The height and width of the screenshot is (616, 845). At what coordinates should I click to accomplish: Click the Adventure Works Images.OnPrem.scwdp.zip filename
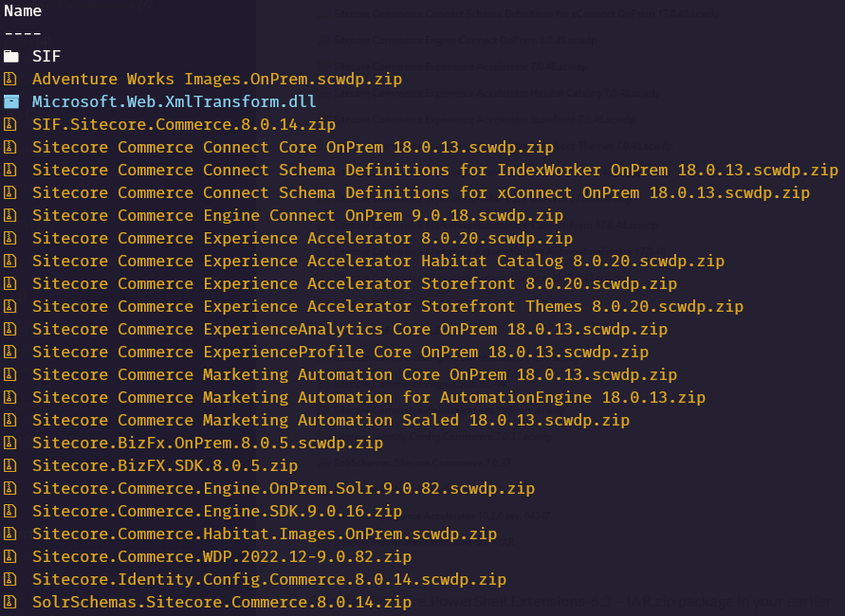tap(217, 80)
